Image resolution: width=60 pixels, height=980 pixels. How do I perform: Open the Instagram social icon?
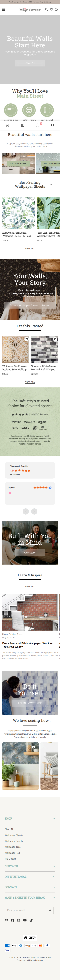pyautogui.click(x=19, y=920)
